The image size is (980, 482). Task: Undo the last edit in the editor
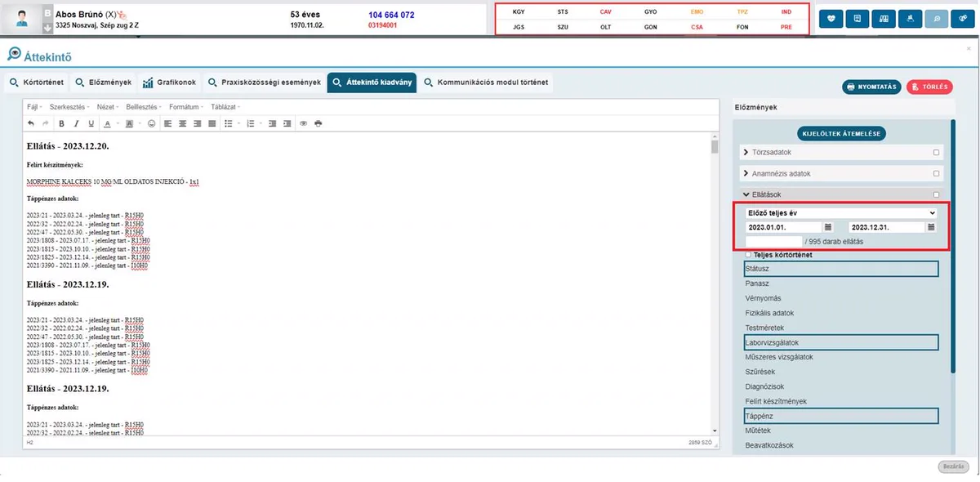click(31, 123)
